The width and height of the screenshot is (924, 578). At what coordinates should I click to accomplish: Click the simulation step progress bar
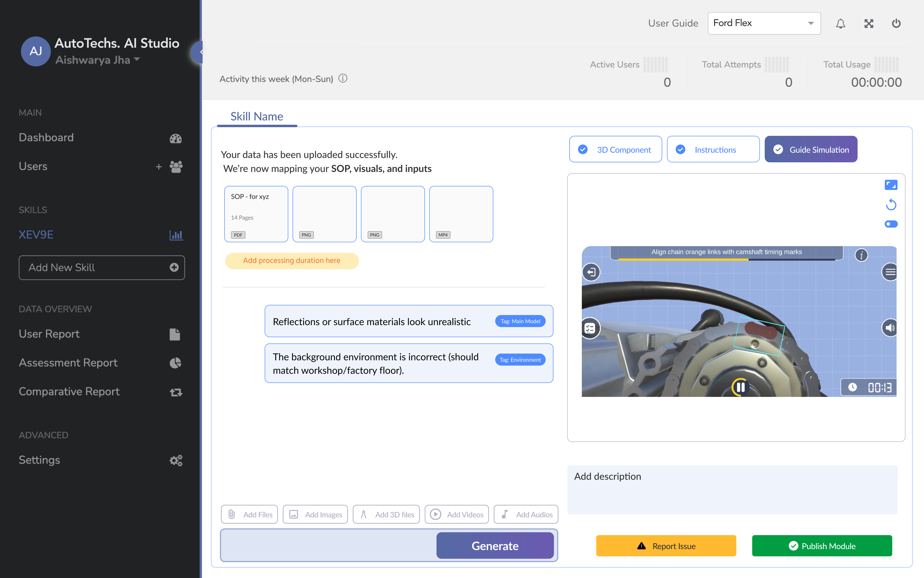727,260
